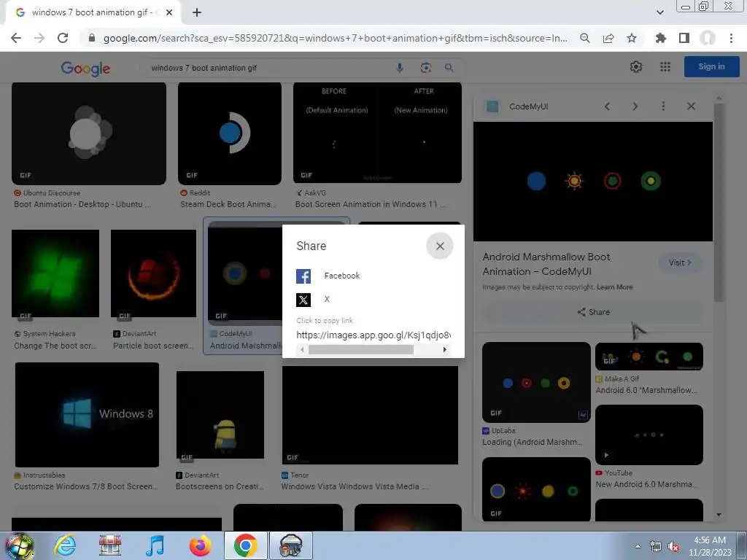Open YouTube New Android 6.0 Marshmallow result
This screenshot has height=560, width=747.
649,435
